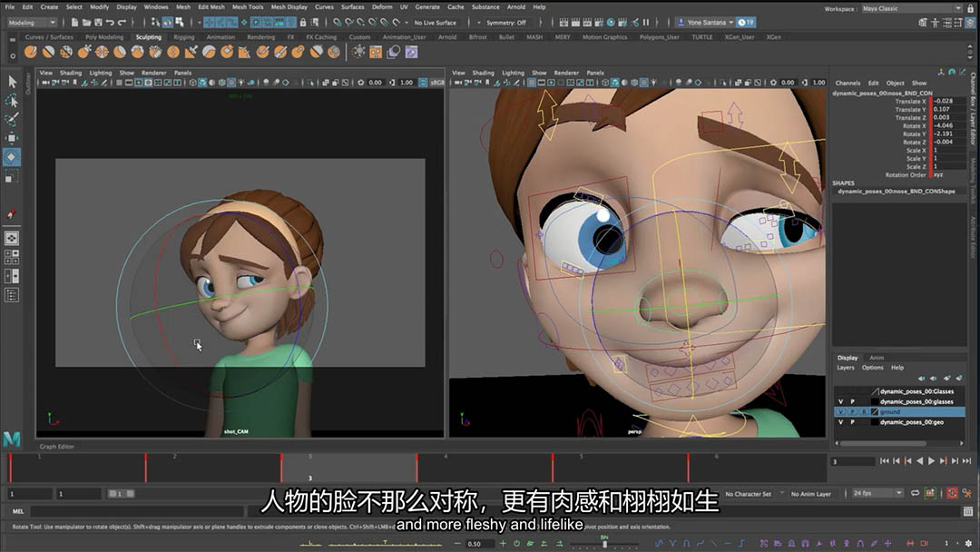Toggle the workspace lock icon
The height and width of the screenshot is (552, 980).
pos(970,9)
